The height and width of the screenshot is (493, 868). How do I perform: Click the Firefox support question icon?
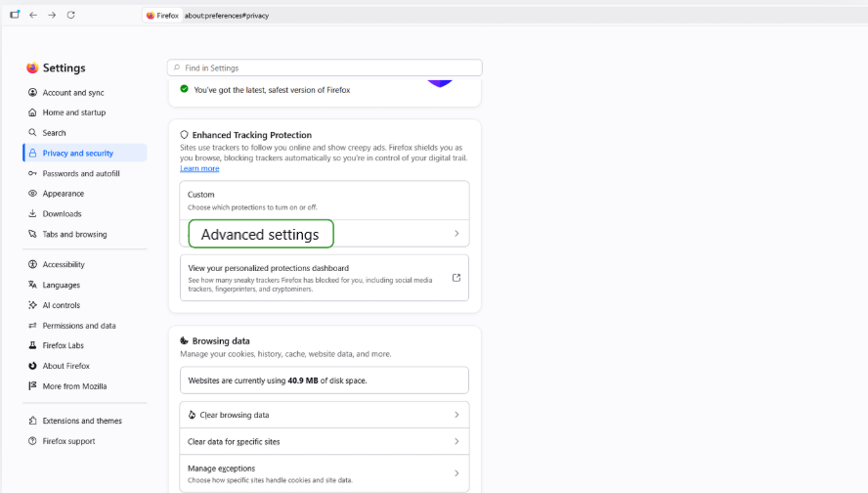[32, 441]
